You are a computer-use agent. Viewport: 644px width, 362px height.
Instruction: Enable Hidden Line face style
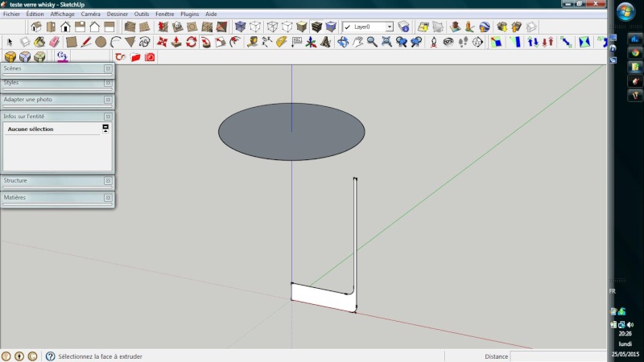pos(287,27)
